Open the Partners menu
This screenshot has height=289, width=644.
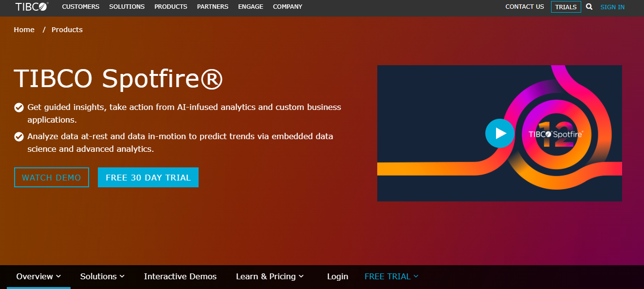click(x=213, y=7)
